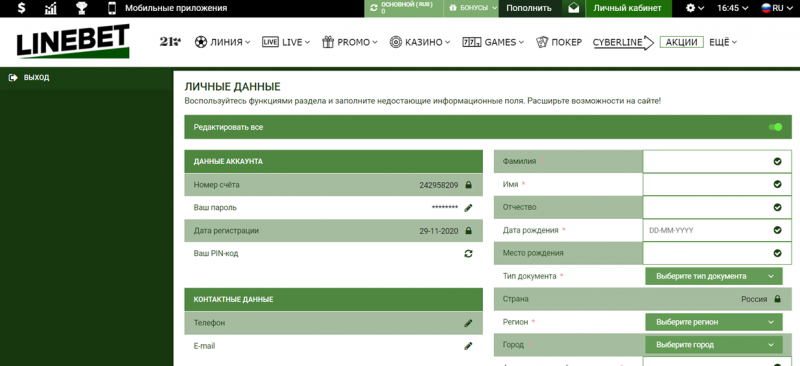Edit Телефон with pencil icon
800x366 pixels.
[x=468, y=323]
